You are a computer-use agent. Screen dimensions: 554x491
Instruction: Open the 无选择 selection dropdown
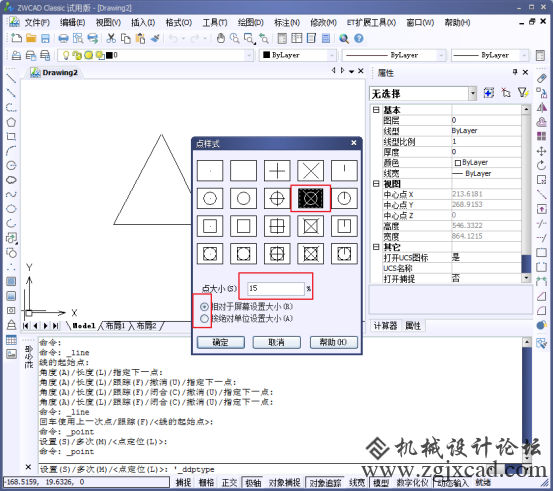(473, 94)
